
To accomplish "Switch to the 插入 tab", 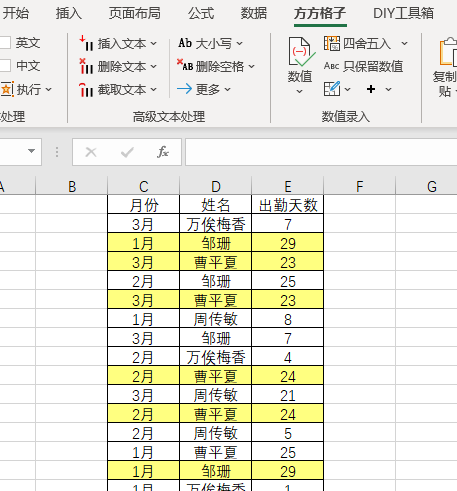I will coord(69,14).
